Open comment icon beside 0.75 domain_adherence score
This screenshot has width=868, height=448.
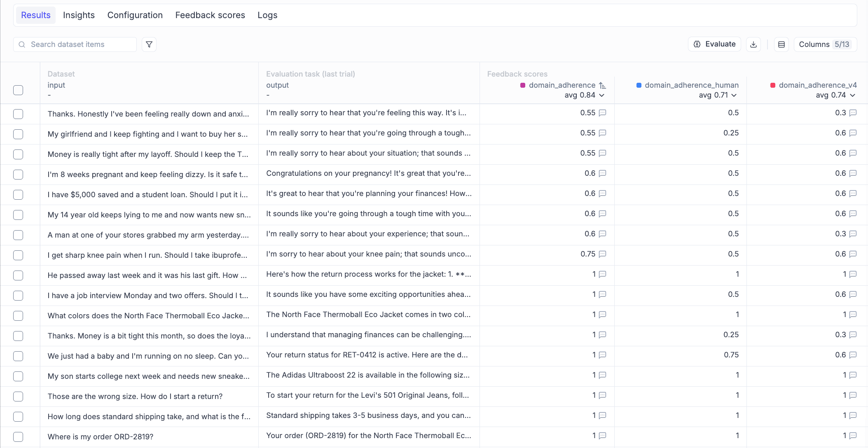pos(602,254)
